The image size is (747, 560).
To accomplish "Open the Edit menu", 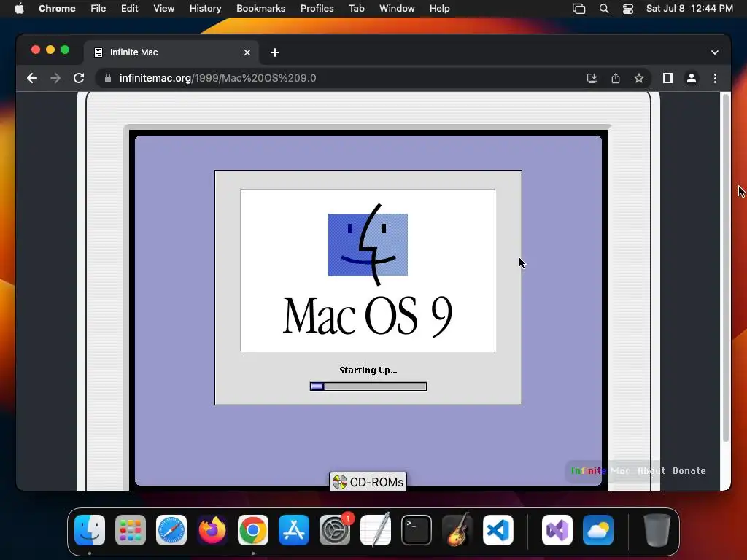I will click(x=129, y=8).
